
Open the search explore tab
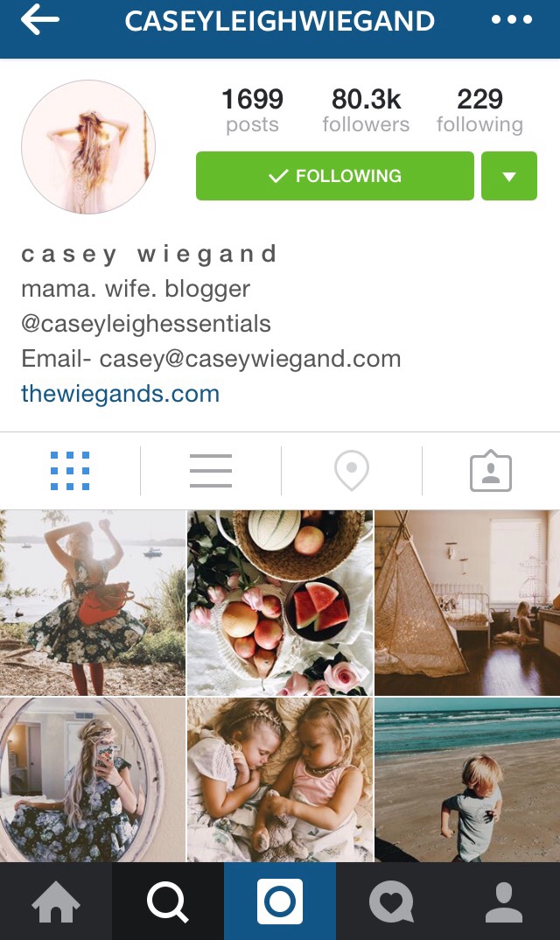(168, 901)
